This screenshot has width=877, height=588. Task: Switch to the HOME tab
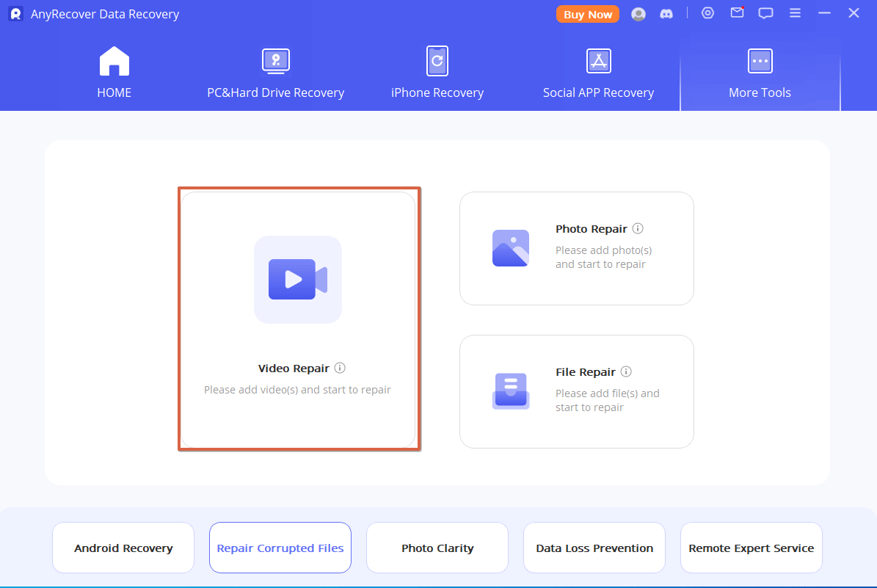[114, 73]
